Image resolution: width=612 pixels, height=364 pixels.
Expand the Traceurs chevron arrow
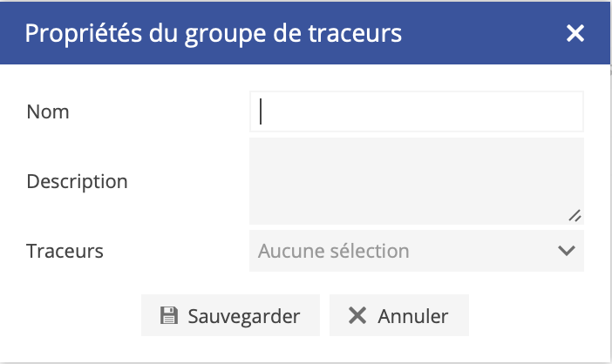tap(566, 251)
